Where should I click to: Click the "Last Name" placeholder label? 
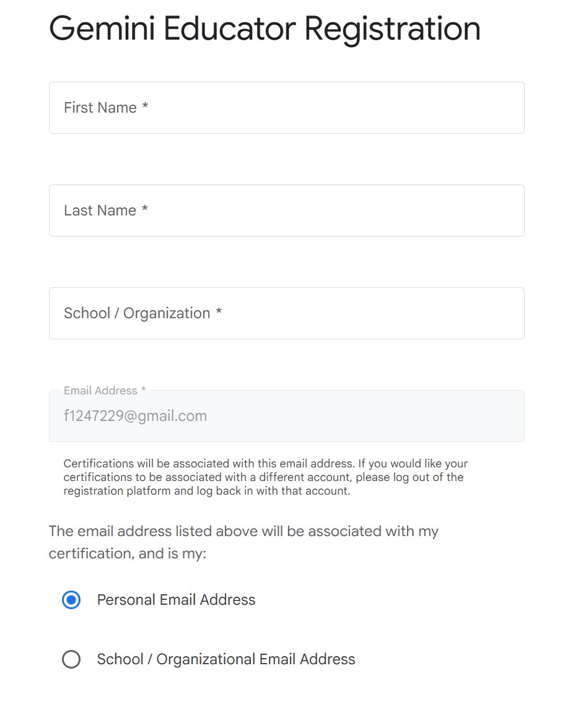(100, 210)
